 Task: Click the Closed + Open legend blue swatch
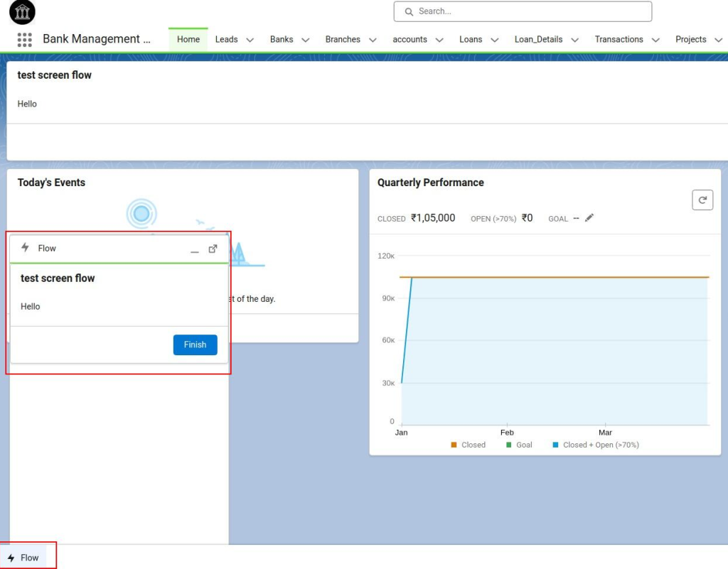[x=555, y=445]
